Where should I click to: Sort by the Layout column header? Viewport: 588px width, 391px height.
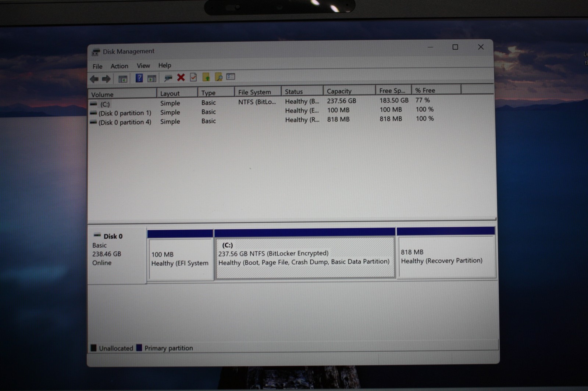177,93
